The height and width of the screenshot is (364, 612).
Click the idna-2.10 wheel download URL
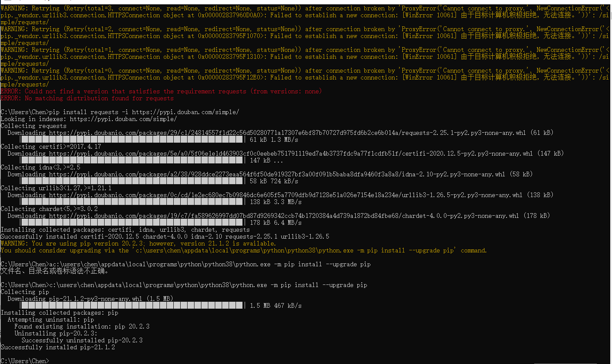277,174
